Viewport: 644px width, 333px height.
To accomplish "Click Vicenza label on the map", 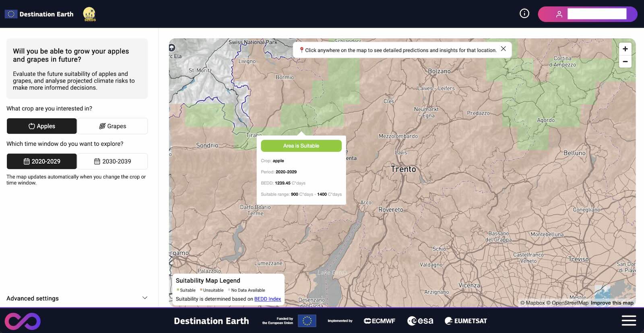I will [x=469, y=285].
